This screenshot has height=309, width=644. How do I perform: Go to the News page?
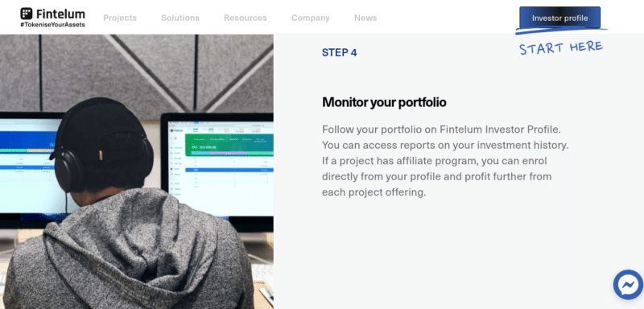pyautogui.click(x=365, y=18)
